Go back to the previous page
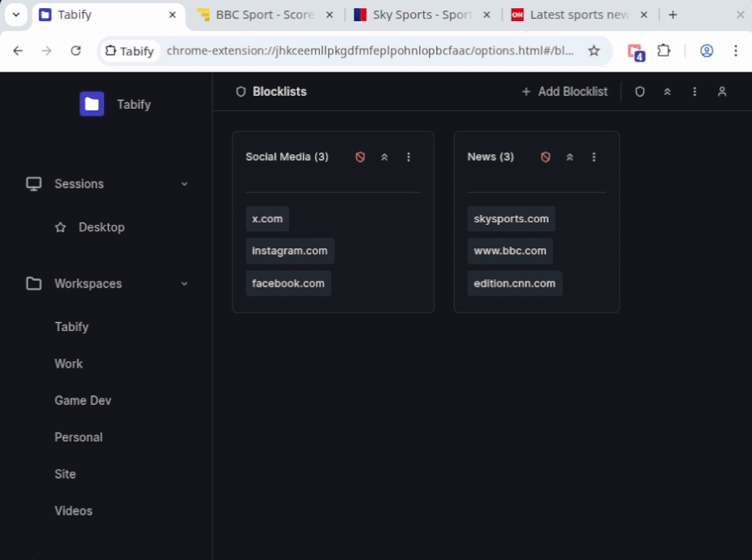Viewport: 752px width, 560px height. 18,51
